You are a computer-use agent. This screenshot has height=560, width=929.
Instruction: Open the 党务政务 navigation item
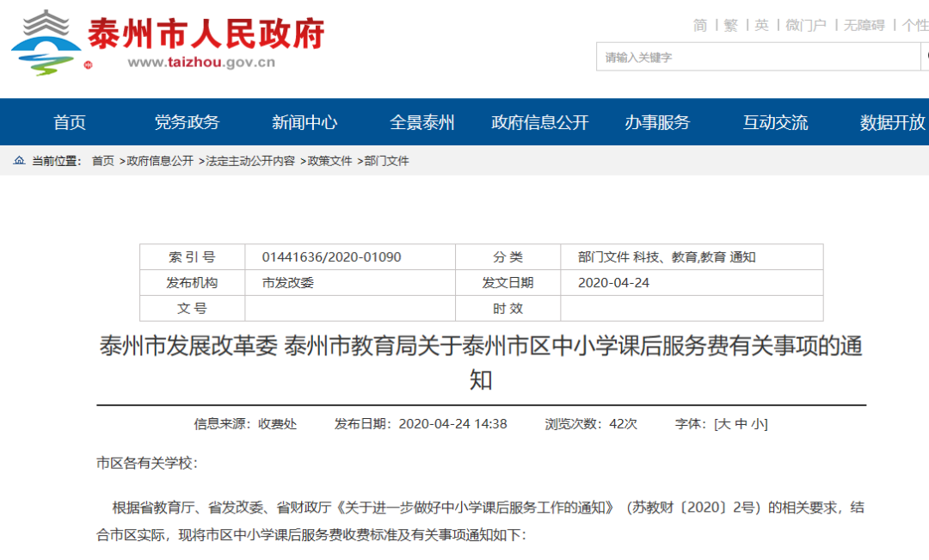click(187, 122)
